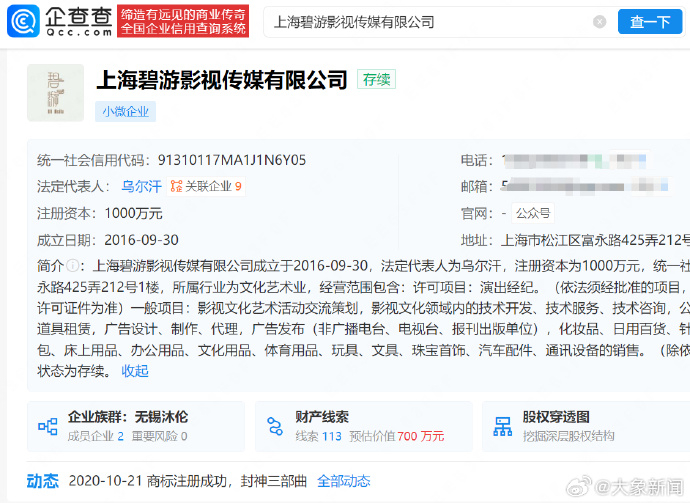The width and height of the screenshot is (690, 503).
Task: Open the 2020-10-21 商标注册成功 news entry
Action: [x=187, y=481]
